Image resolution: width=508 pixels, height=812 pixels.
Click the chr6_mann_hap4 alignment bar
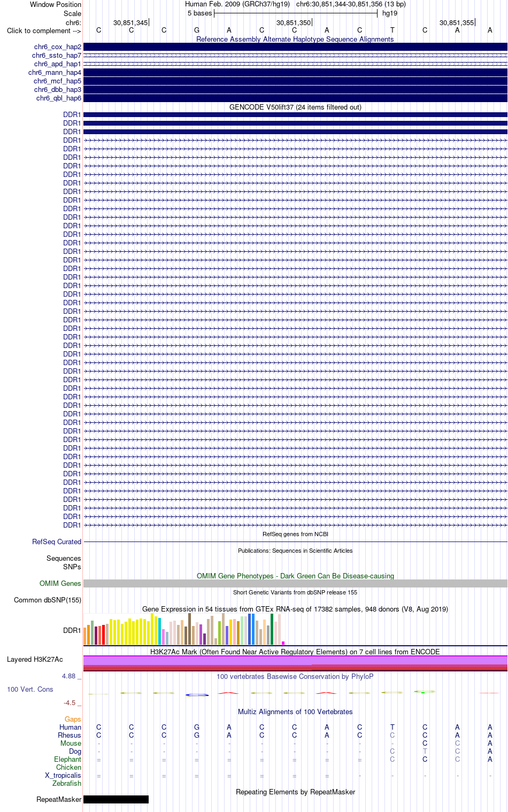[x=295, y=73]
